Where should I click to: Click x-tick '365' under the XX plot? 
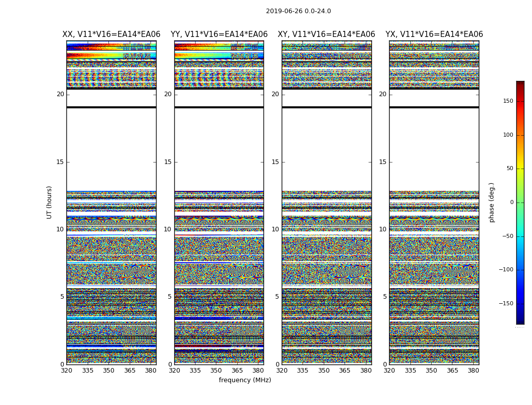(x=130, y=371)
